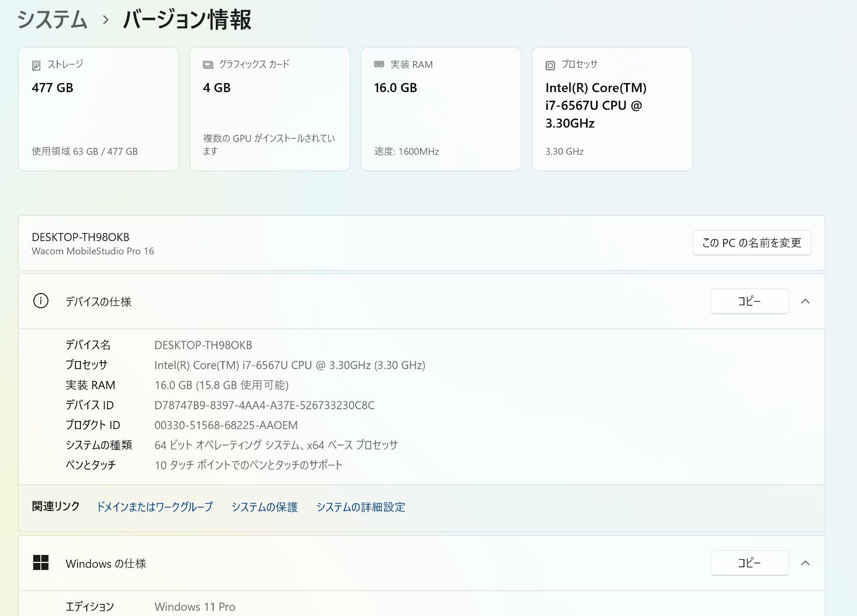Collapse the Windows の仕様 section
This screenshot has height=616, width=857.
(806, 563)
